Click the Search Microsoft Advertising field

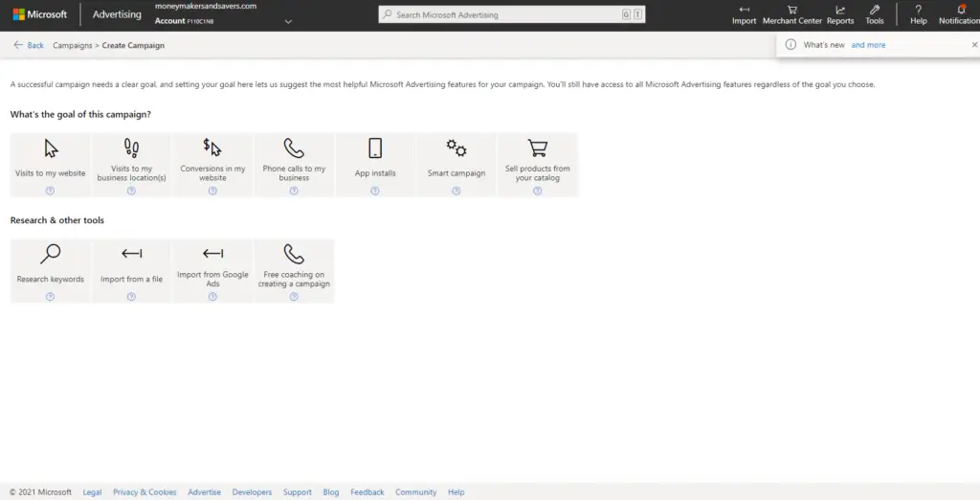point(511,14)
